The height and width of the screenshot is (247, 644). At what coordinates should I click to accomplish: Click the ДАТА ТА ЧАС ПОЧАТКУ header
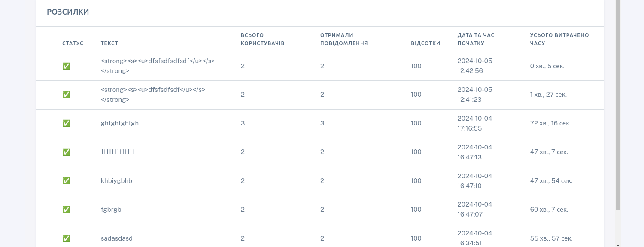click(x=476, y=39)
